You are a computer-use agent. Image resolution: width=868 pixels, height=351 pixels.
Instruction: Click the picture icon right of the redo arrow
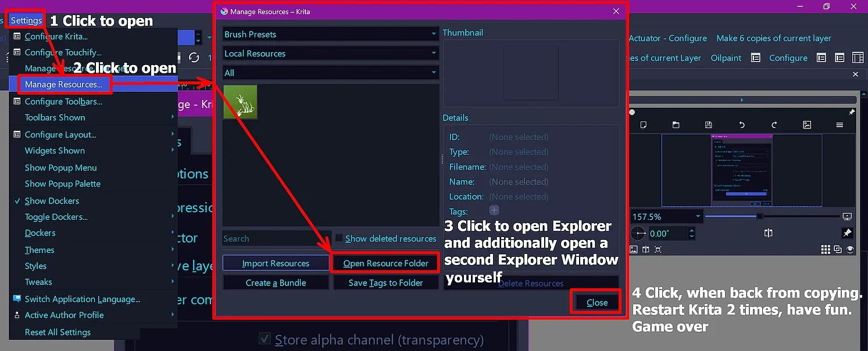pos(806,125)
